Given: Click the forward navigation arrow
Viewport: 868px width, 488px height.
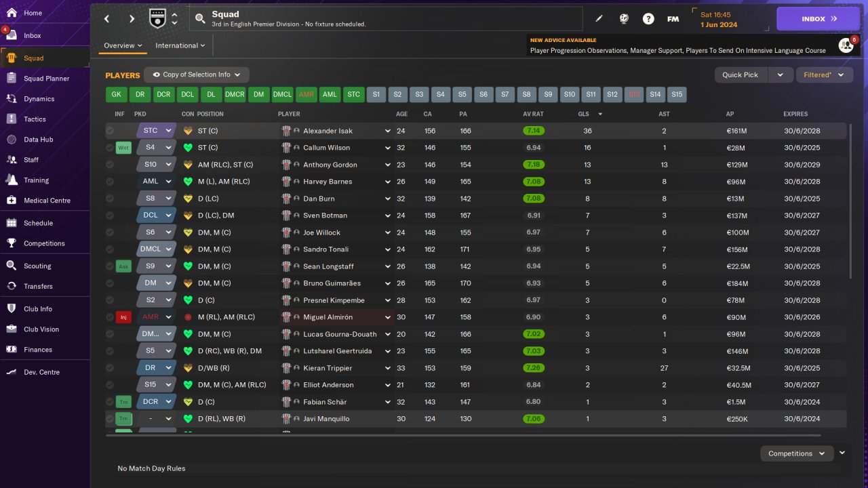Looking at the screenshot, I should [x=132, y=19].
